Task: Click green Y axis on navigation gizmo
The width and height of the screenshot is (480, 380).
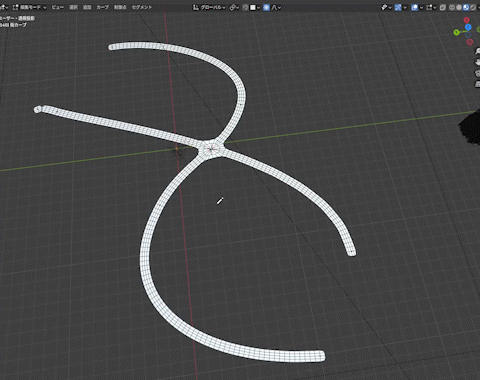Action: coord(457,32)
